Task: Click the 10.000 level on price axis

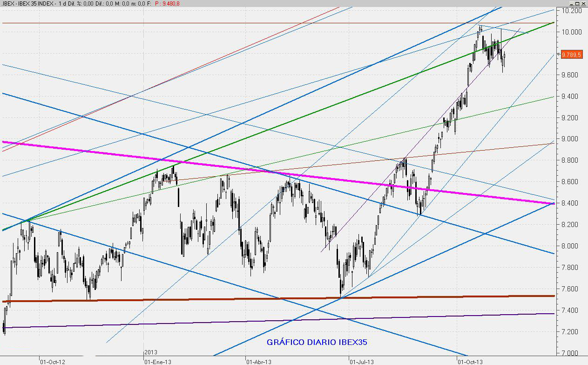Action: [571, 32]
